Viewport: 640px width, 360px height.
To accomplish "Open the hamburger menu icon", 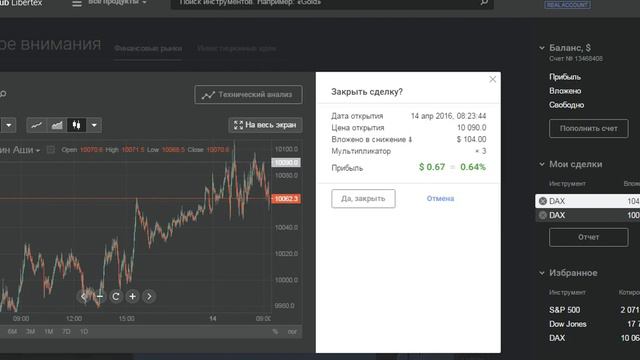I will click(x=77, y=4).
